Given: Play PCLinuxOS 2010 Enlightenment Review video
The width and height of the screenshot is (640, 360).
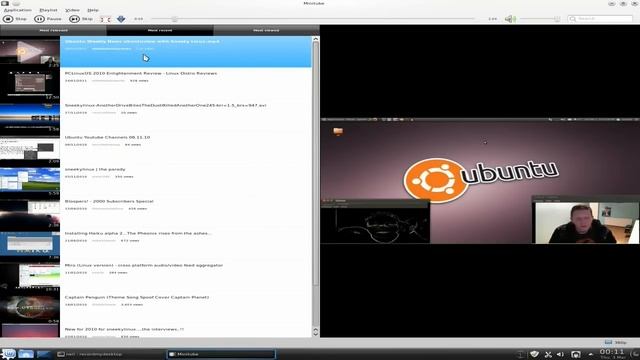Looking at the screenshot, I should (x=186, y=84).
